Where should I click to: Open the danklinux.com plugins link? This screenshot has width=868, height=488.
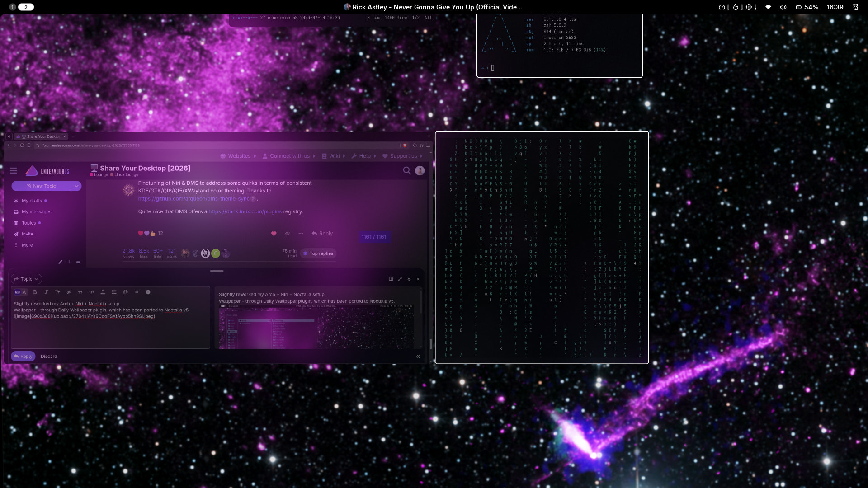(245, 211)
